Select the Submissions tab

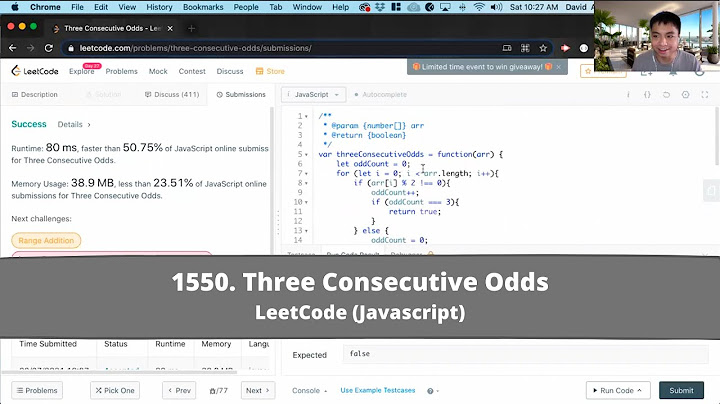pos(241,95)
